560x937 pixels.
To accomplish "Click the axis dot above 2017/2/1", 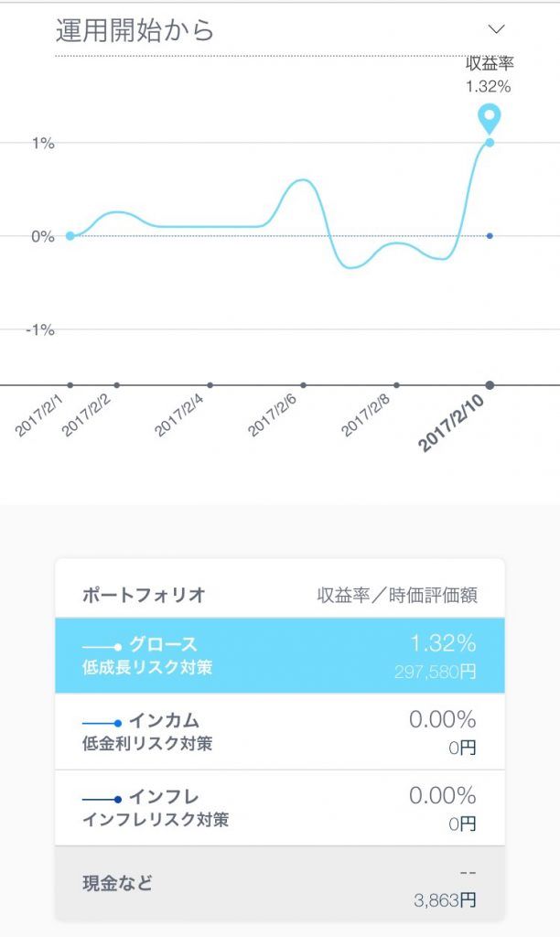I will (x=71, y=385).
